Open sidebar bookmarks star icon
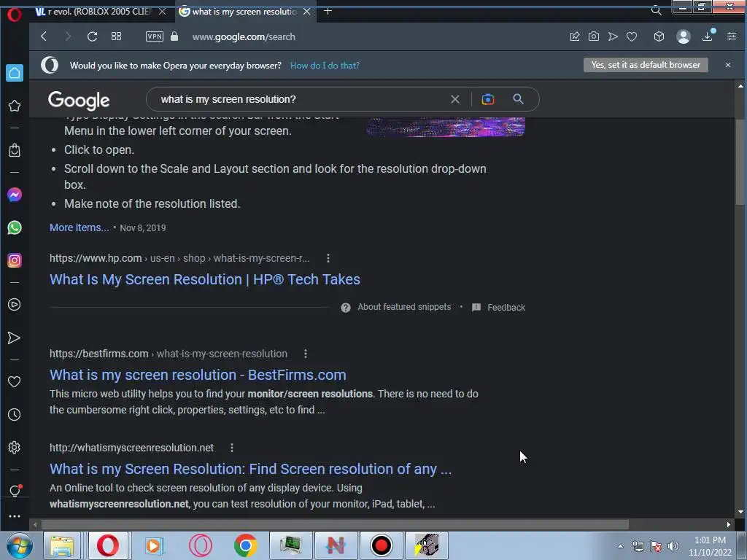747x560 pixels. (x=15, y=106)
